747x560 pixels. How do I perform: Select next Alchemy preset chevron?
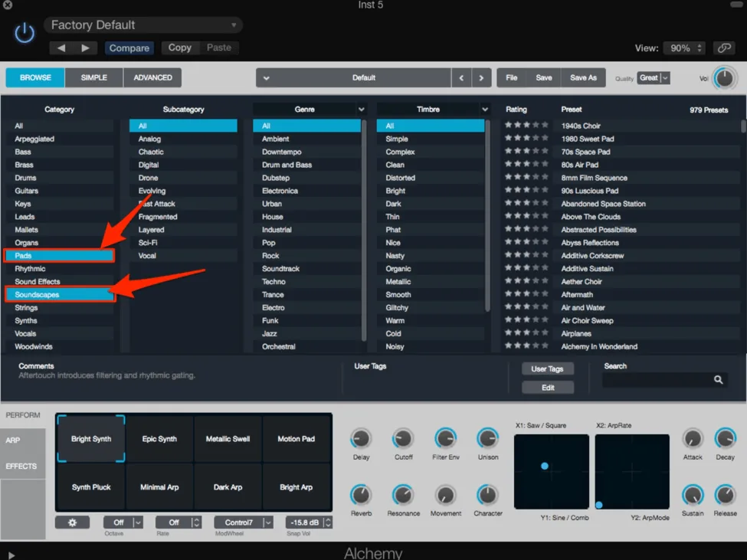[481, 77]
